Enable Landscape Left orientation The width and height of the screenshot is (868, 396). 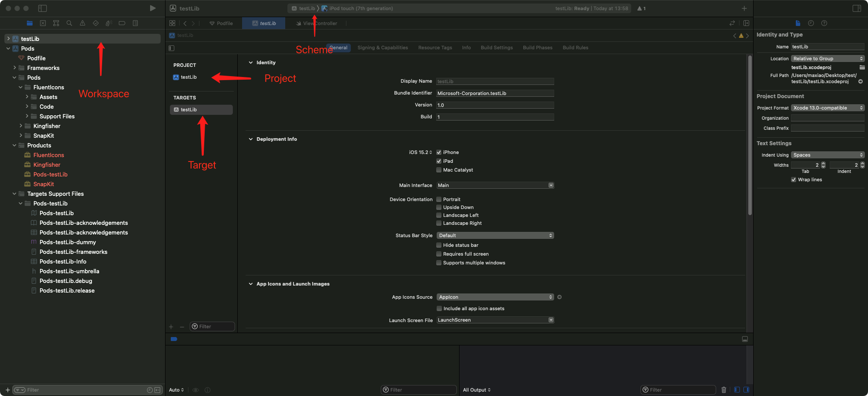pyautogui.click(x=439, y=215)
